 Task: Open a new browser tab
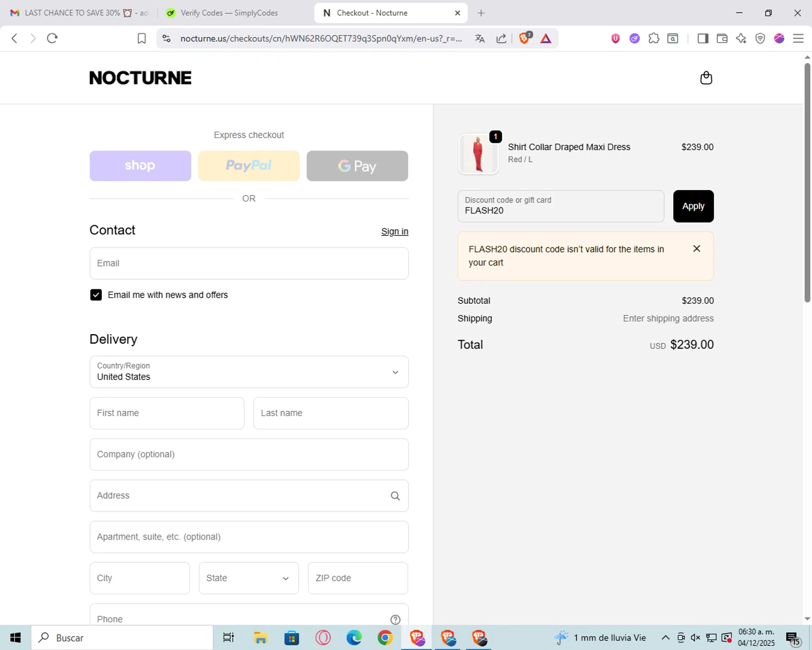[481, 13]
